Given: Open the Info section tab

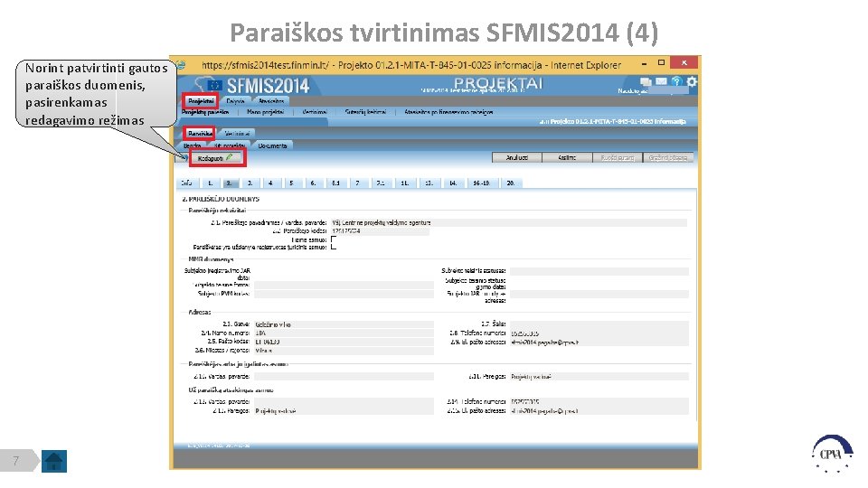Looking at the screenshot, I should click(x=187, y=183).
